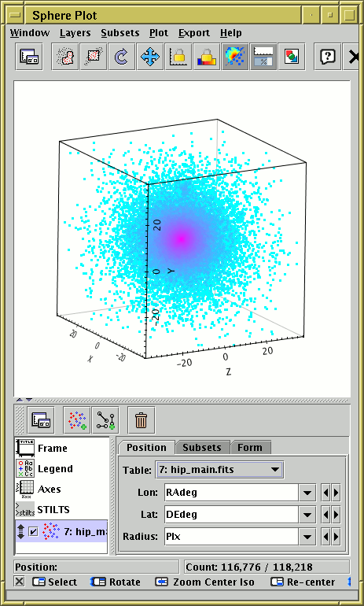
Task: Expand the Radius column dropdown arrow
Action: click(307, 537)
